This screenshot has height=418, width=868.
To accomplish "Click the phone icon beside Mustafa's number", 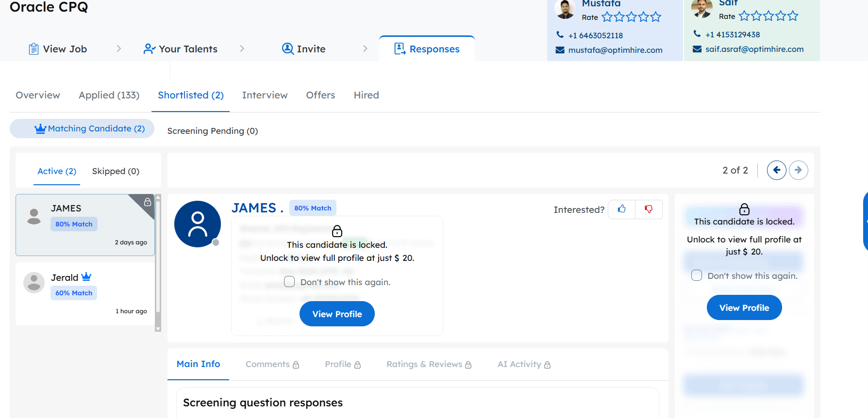I will 560,35.
